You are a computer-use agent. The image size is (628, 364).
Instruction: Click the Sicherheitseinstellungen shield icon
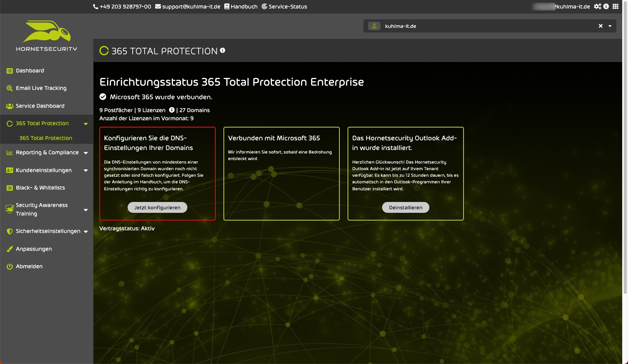point(10,231)
